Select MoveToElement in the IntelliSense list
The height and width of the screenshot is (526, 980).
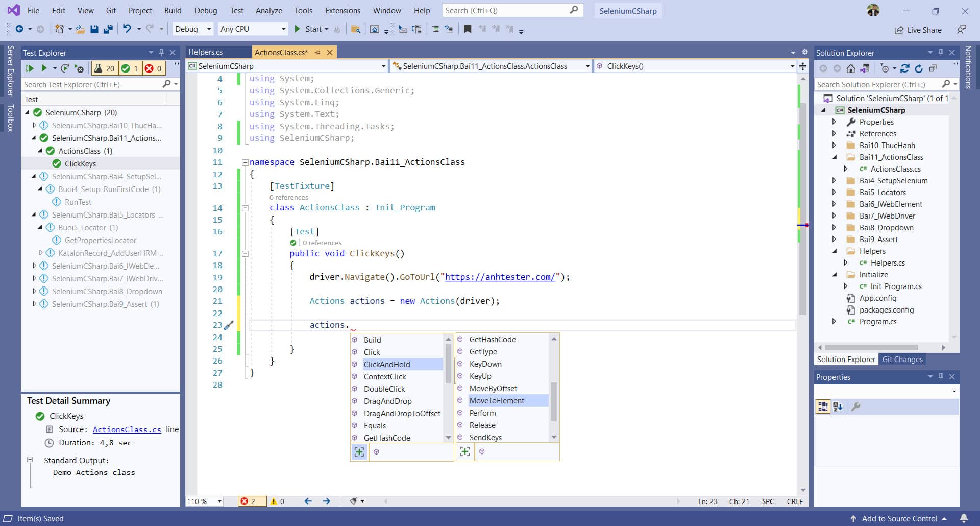point(497,401)
